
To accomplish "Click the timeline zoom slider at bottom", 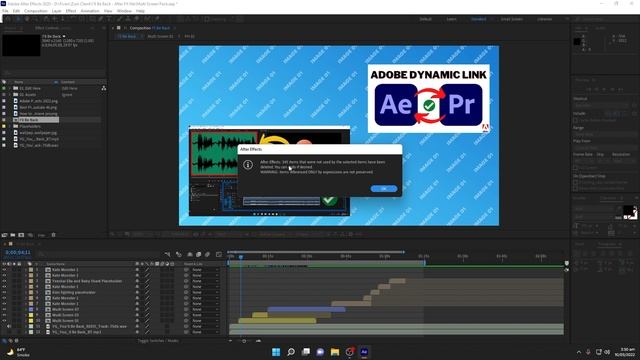I will 244,341.
